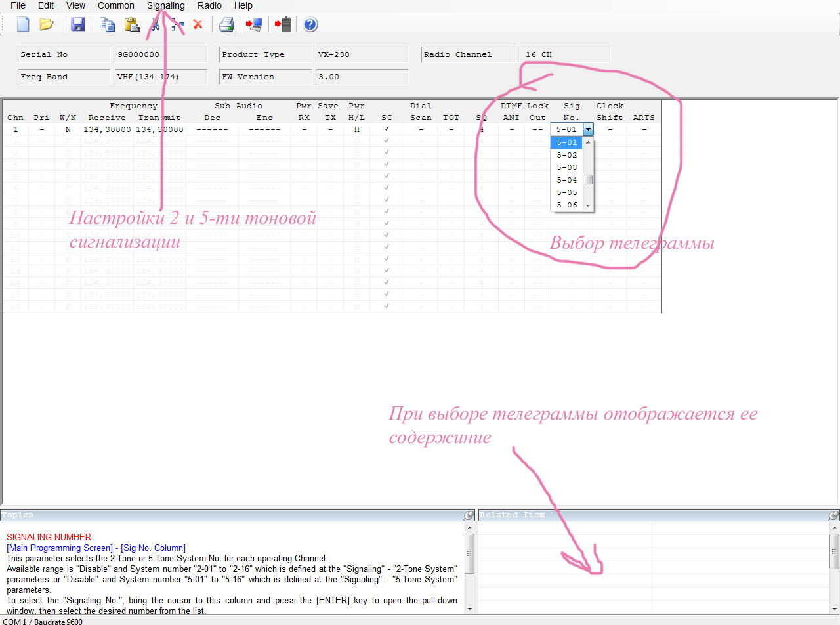Select 5-06 in the dropdown list
Screen dimensions: 840x625
point(567,205)
